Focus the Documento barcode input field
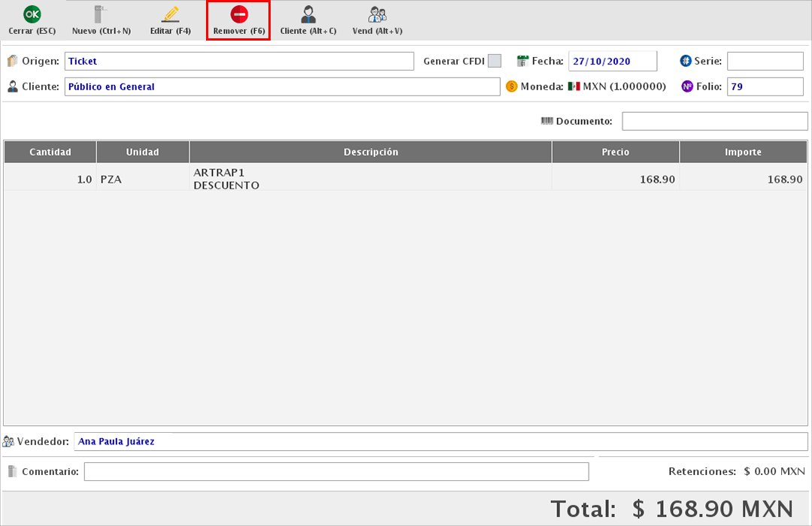 point(714,121)
